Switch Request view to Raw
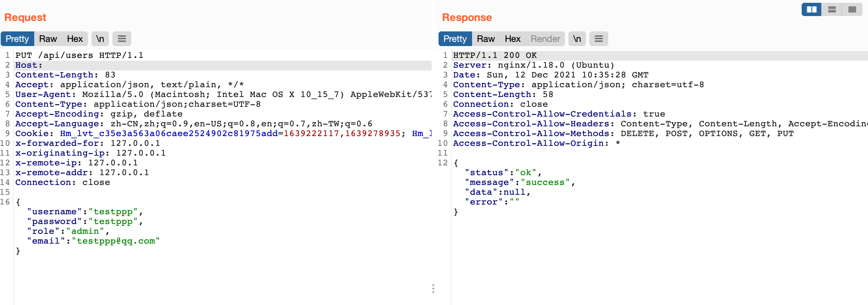 click(x=48, y=39)
